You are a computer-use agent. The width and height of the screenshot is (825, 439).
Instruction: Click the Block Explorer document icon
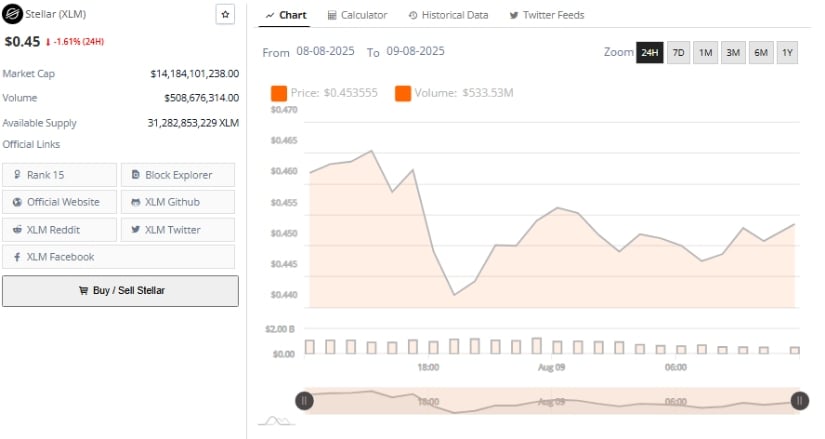[136, 174]
